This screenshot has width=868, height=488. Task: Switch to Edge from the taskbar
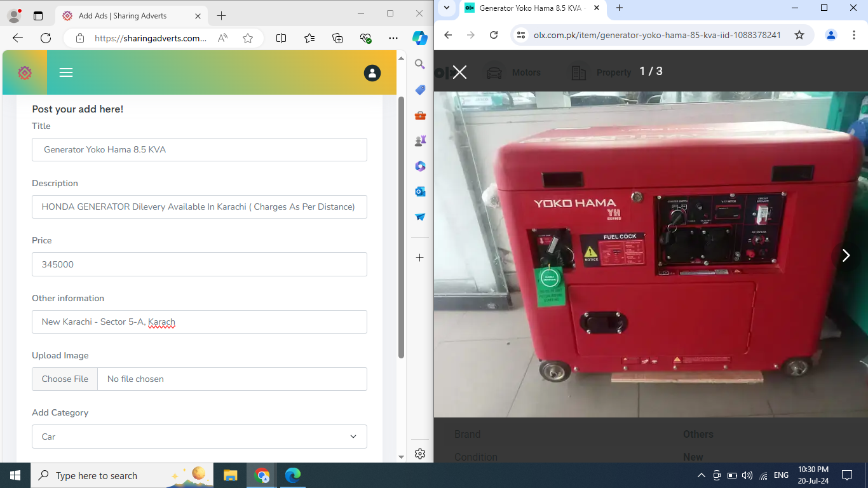coord(293,475)
